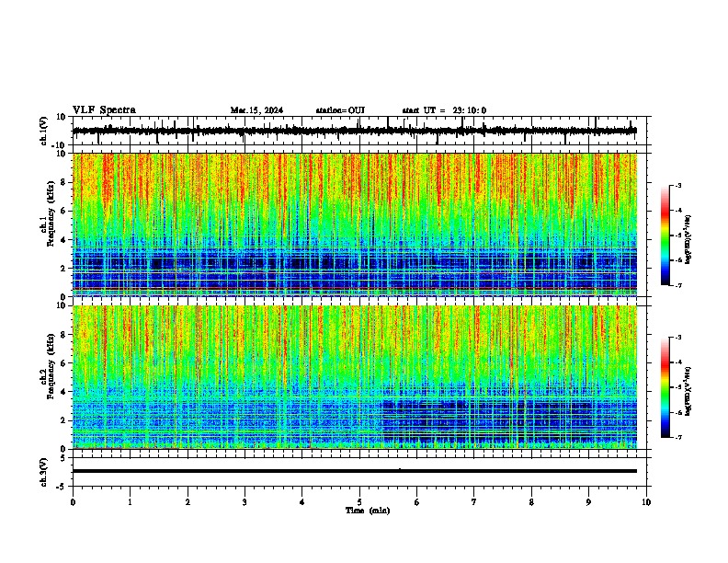Click the ch.2 spectrogram panel

tap(355, 377)
